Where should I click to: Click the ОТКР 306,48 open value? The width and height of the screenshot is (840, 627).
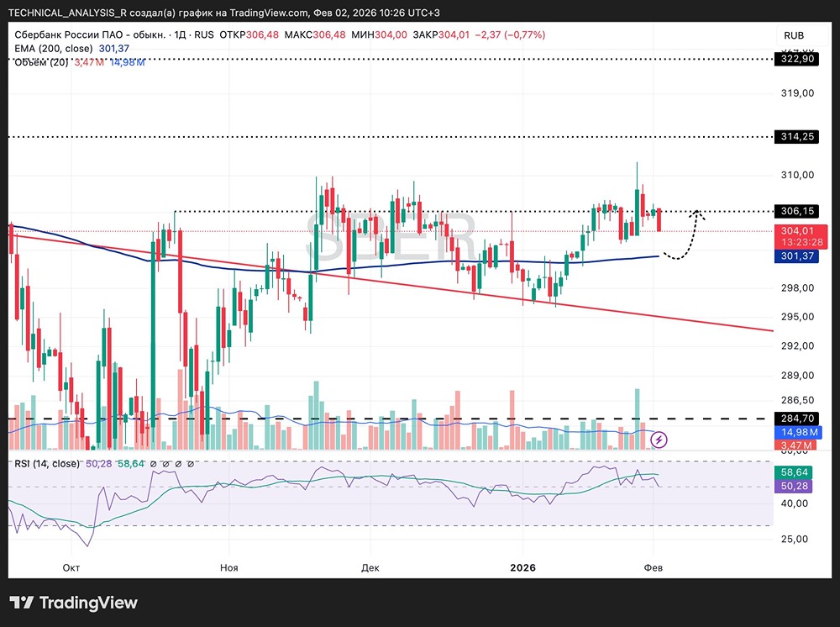click(249, 34)
